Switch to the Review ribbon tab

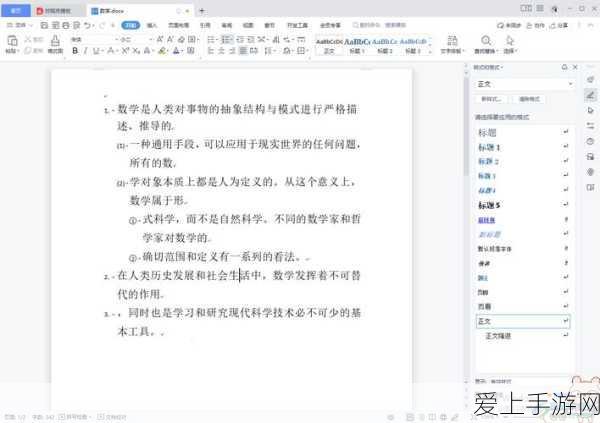(x=227, y=25)
